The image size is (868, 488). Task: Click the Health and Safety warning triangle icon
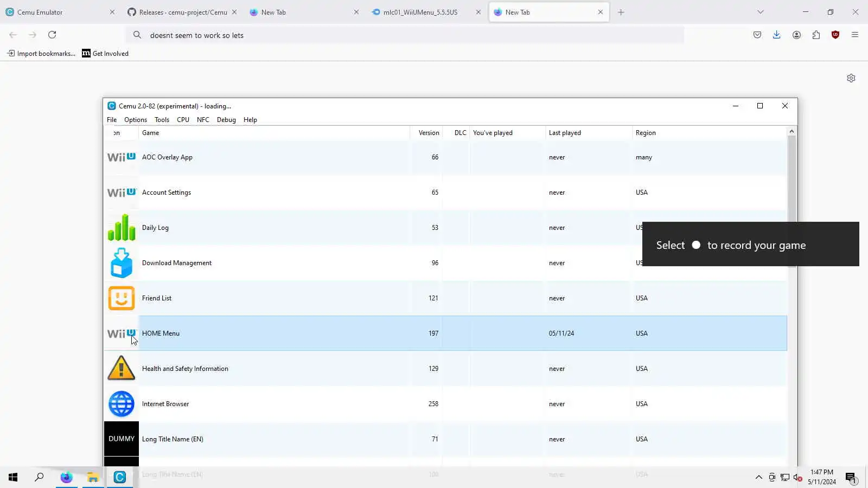122,368
